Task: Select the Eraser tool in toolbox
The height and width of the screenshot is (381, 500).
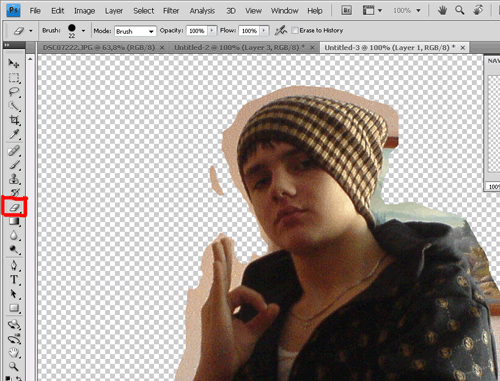Action: (14, 207)
